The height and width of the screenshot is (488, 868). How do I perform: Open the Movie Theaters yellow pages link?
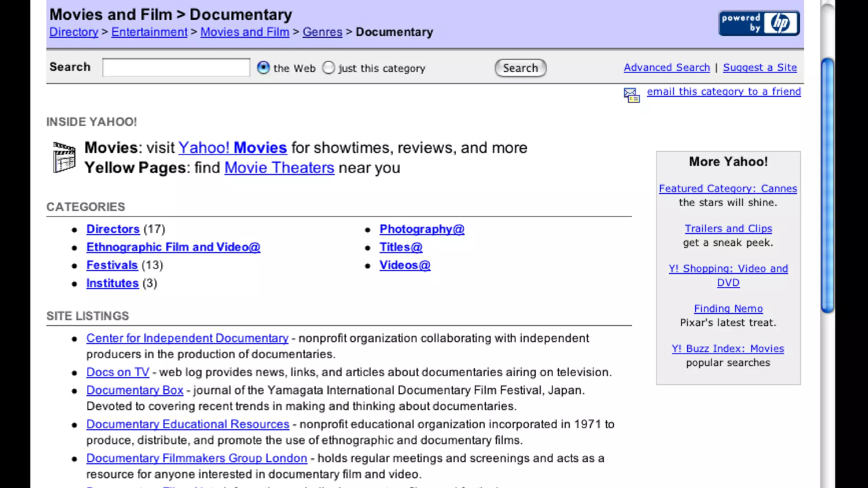pyautogui.click(x=279, y=168)
